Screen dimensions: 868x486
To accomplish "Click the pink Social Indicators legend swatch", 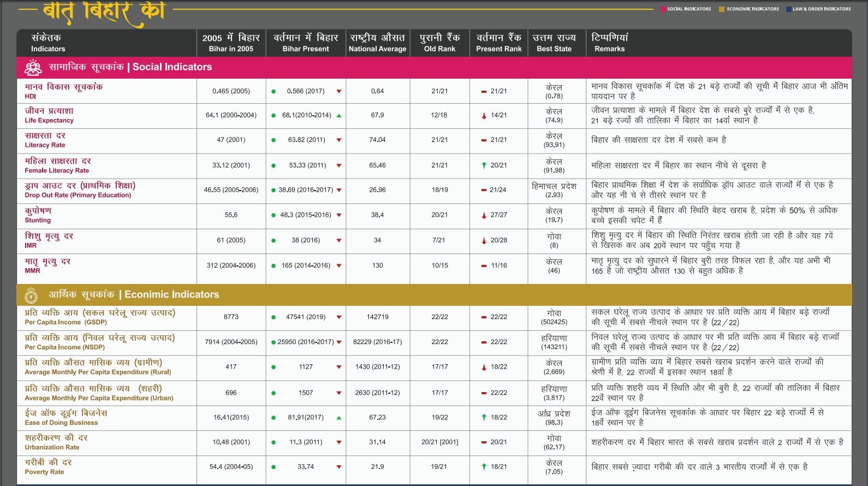I will pos(663,9).
